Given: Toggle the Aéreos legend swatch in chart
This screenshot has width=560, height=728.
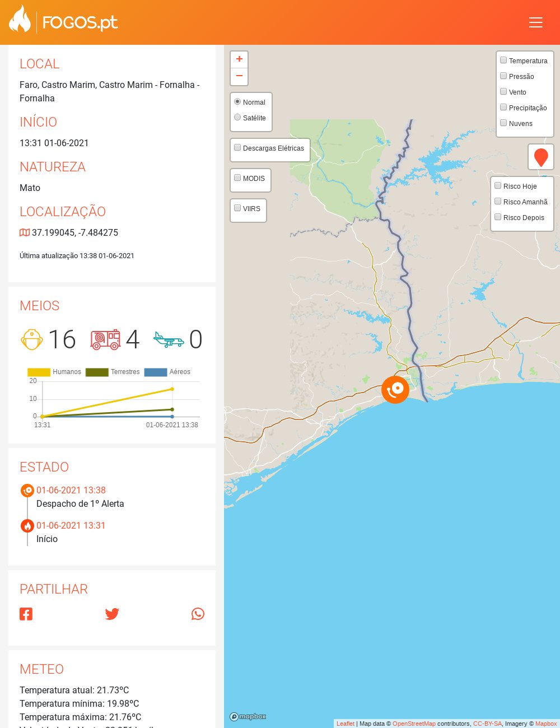Looking at the screenshot, I should [x=156, y=372].
